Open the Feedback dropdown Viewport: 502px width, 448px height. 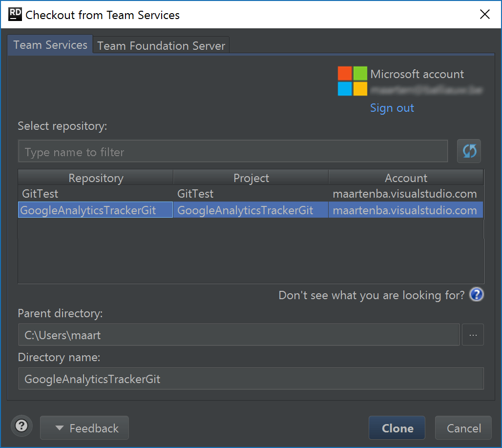click(84, 428)
